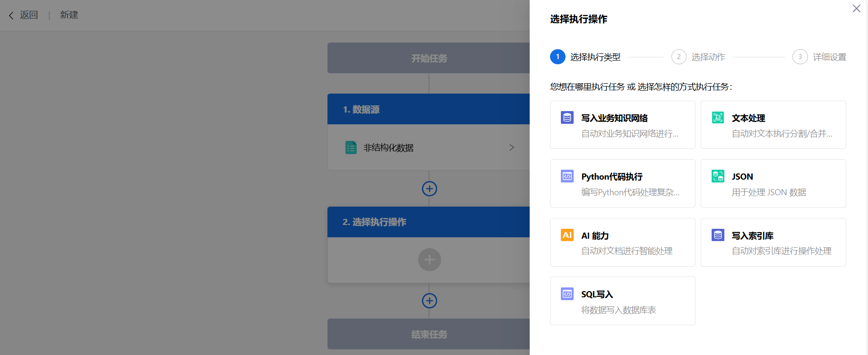The width and height of the screenshot is (868, 355).
Task: Click the orange AI 能力 icon
Action: click(567, 235)
